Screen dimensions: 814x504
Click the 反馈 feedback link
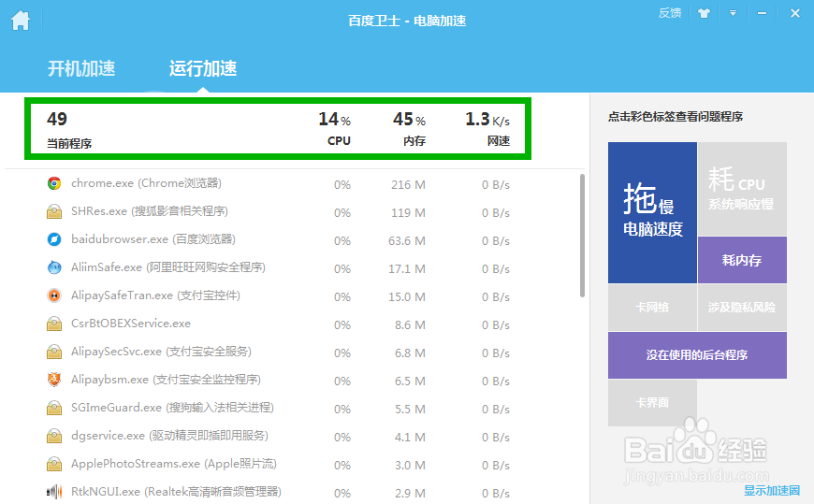click(670, 13)
